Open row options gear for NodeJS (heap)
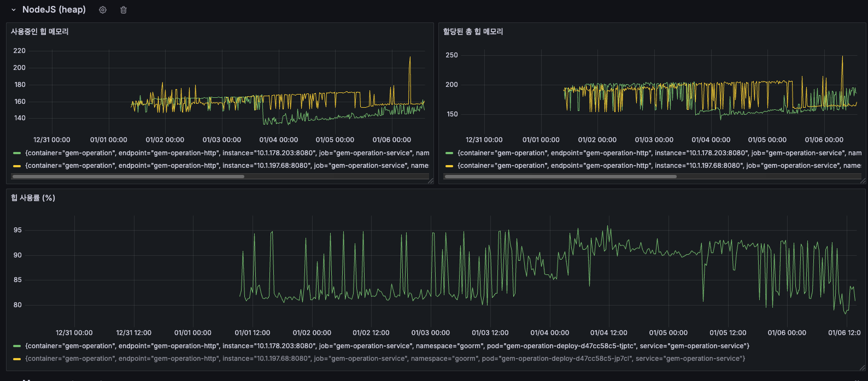 coord(103,10)
